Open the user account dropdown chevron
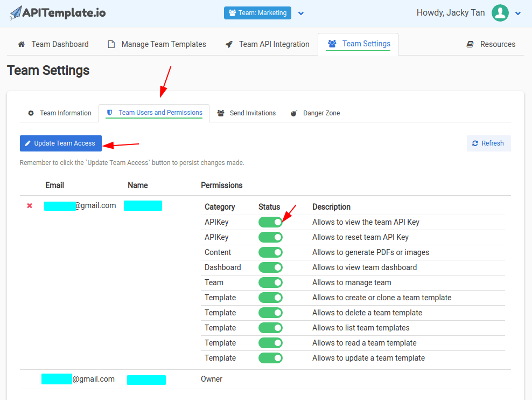Screen dimensions: 532x400 point(518,13)
